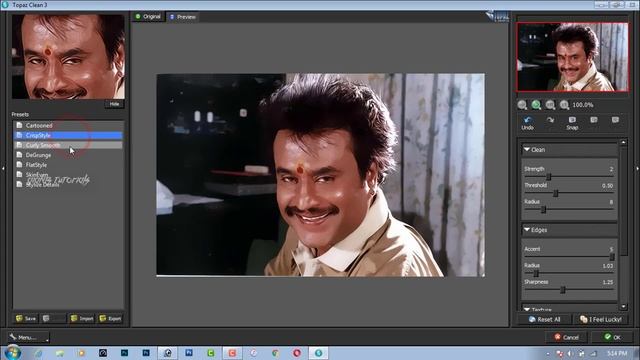640x360 pixels.
Task: Click the FlatStyle preset file icon
Action: 19,165
